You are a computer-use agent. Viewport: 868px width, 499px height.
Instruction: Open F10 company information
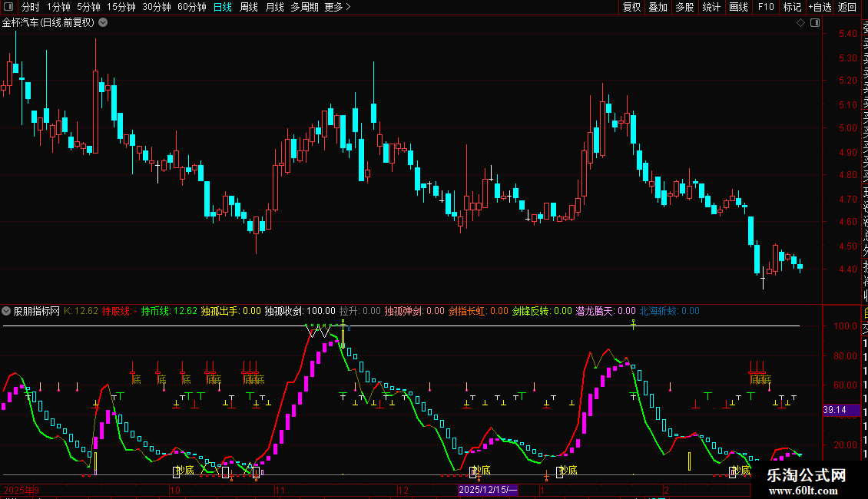(766, 8)
